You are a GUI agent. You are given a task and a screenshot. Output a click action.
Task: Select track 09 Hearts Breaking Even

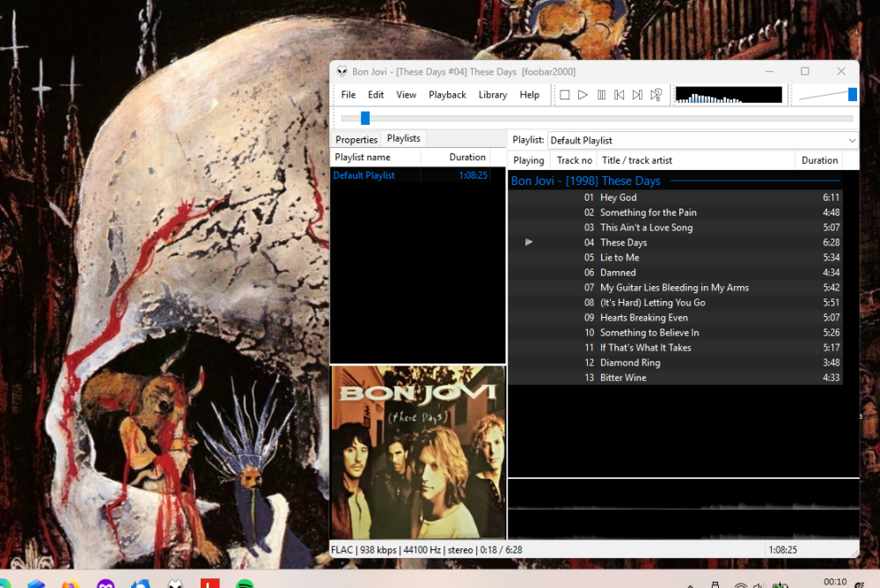point(675,317)
